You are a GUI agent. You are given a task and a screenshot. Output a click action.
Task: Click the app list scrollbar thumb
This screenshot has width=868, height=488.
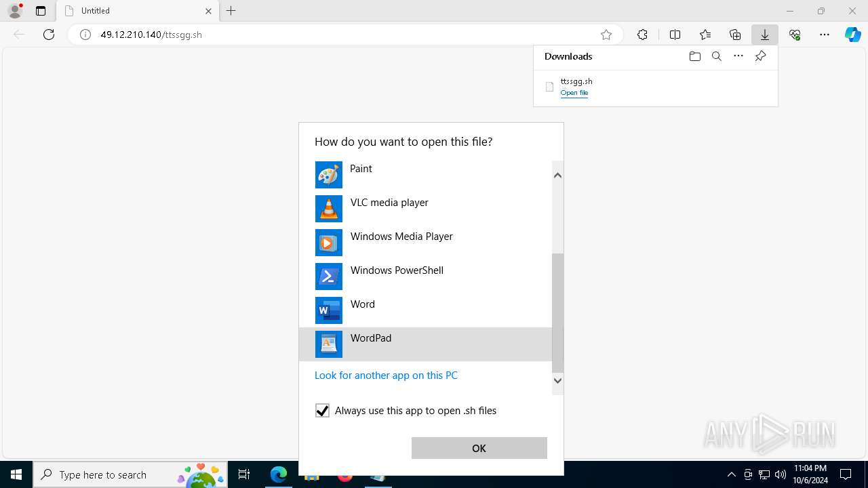[x=557, y=312]
